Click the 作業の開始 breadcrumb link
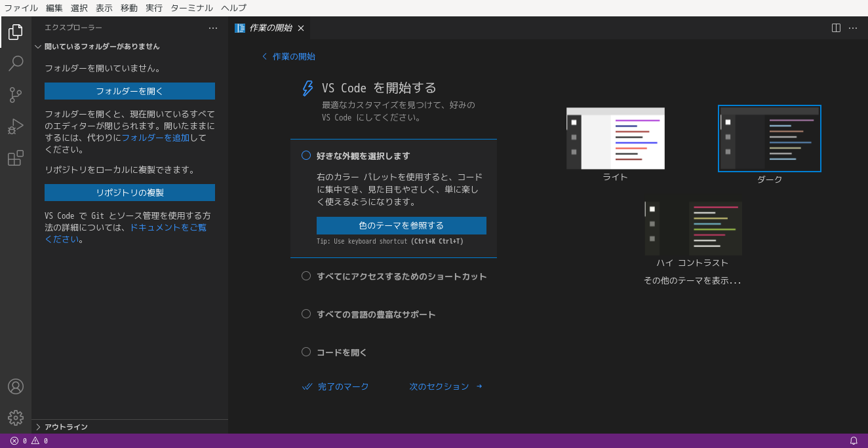Viewport: 868px width, 448px height. point(294,56)
